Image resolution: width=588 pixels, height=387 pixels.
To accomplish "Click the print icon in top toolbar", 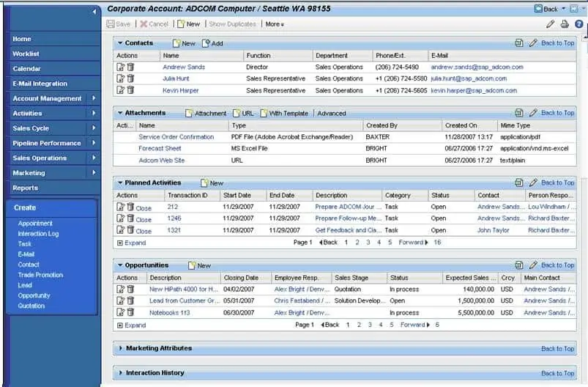I will pos(565,24).
